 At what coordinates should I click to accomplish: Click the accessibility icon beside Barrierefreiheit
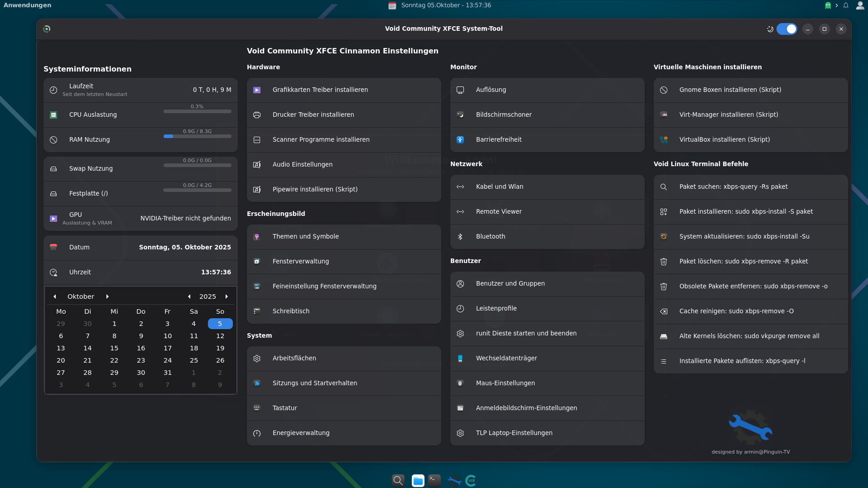(x=460, y=140)
